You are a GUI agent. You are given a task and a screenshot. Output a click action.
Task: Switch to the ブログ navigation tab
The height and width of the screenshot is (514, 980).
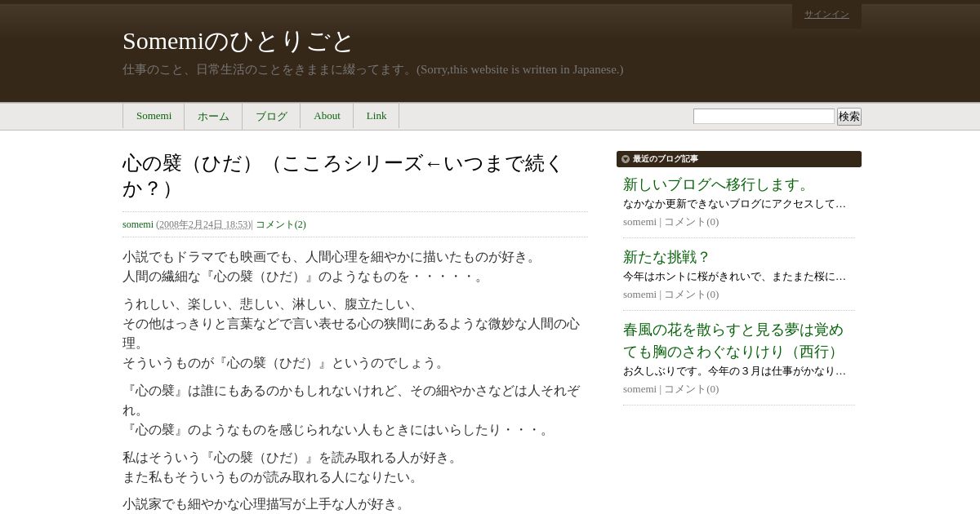coord(271,116)
